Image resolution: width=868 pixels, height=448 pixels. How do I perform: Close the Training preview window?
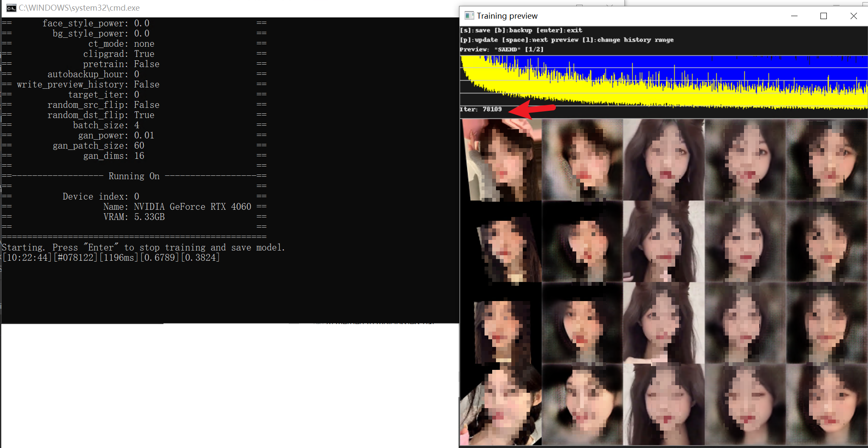click(854, 16)
